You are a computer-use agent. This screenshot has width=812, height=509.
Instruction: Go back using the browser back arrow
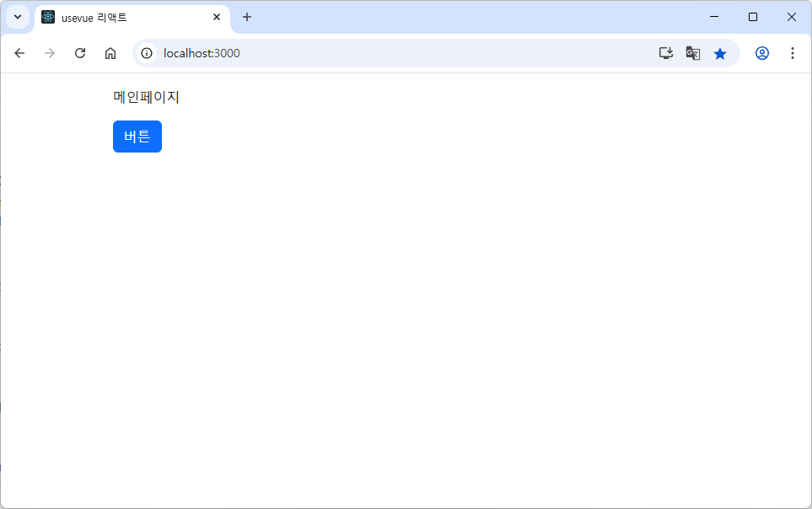tap(19, 53)
